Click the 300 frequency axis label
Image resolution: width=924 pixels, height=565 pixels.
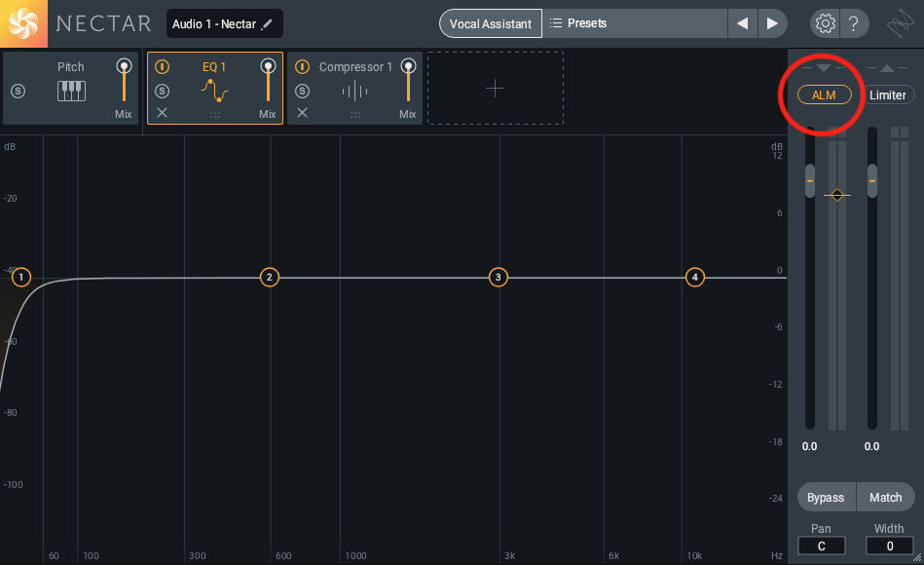(198, 555)
